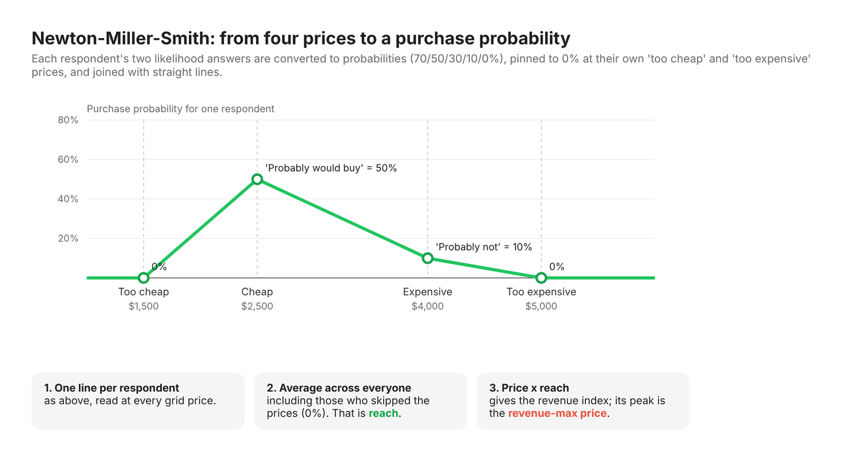Click the Cheap 50% data point marker
The image size is (868, 458).
tap(257, 179)
